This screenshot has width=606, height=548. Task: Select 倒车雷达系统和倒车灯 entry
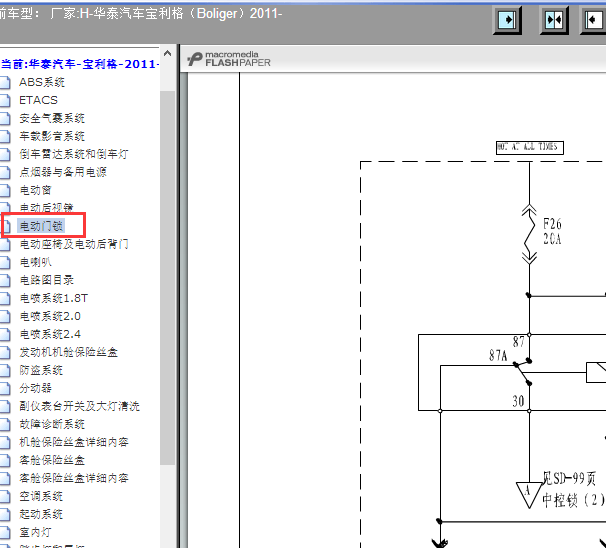[x=73, y=154]
